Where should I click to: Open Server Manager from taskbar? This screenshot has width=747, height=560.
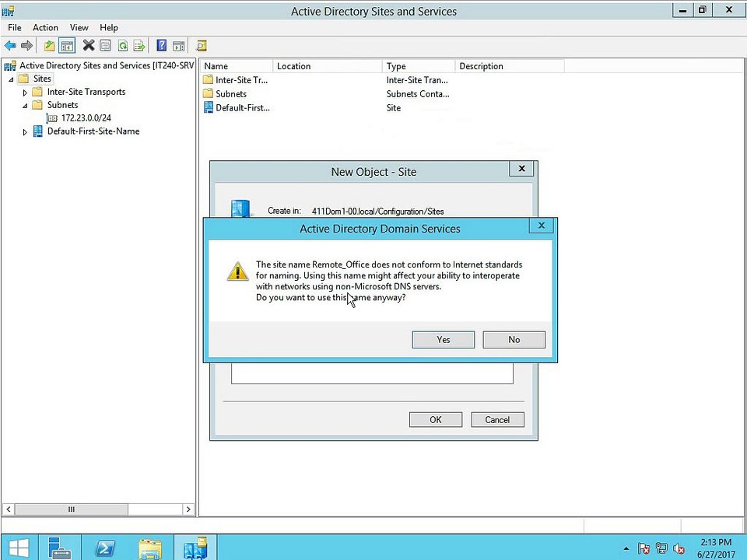pyautogui.click(x=60, y=547)
